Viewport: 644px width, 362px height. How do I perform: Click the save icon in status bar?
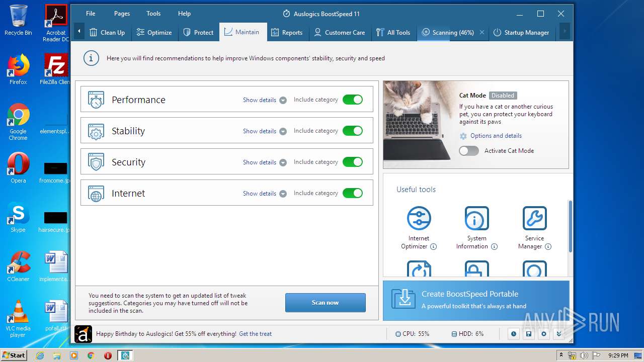tap(528, 334)
